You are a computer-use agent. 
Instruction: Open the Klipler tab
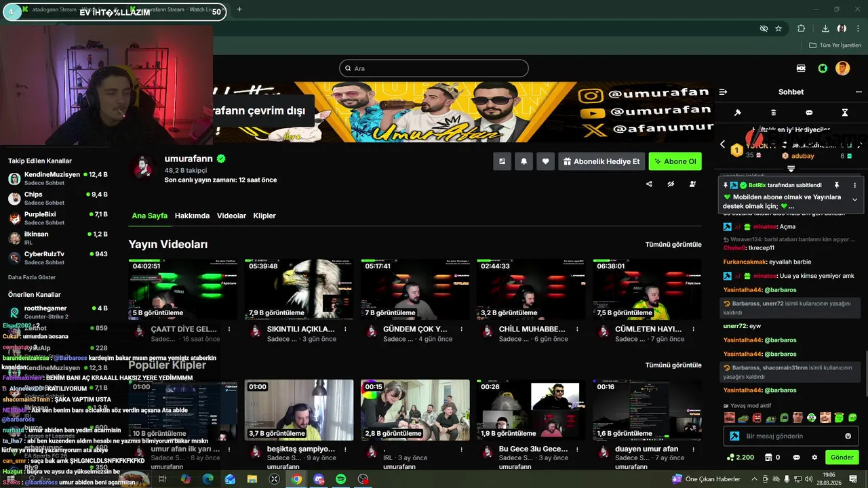264,216
